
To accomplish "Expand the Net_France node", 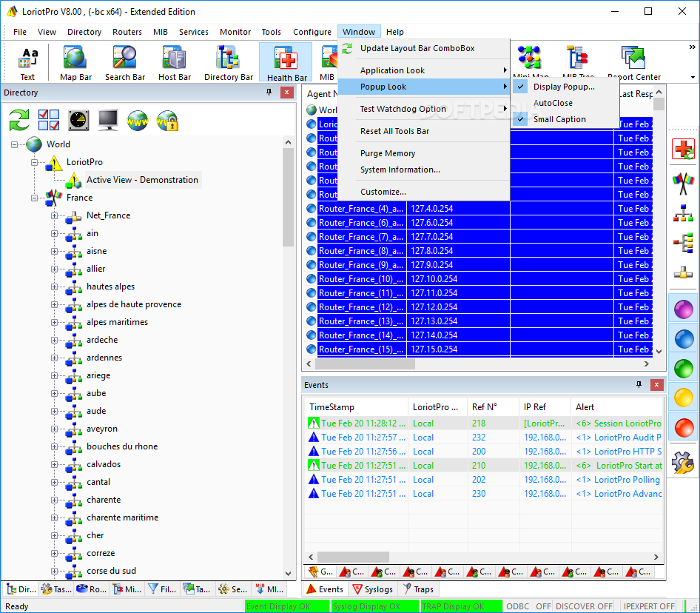I will tap(55, 215).
